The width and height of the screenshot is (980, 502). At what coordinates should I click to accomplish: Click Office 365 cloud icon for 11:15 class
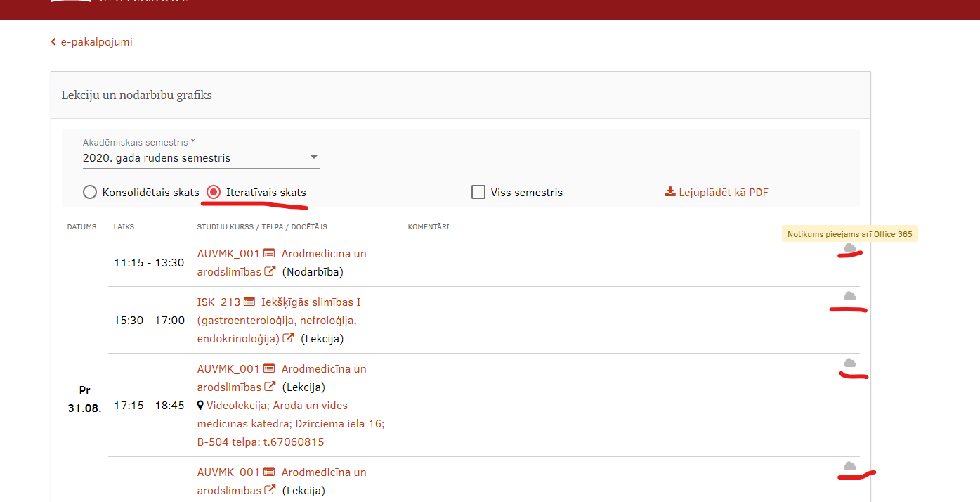click(x=850, y=247)
